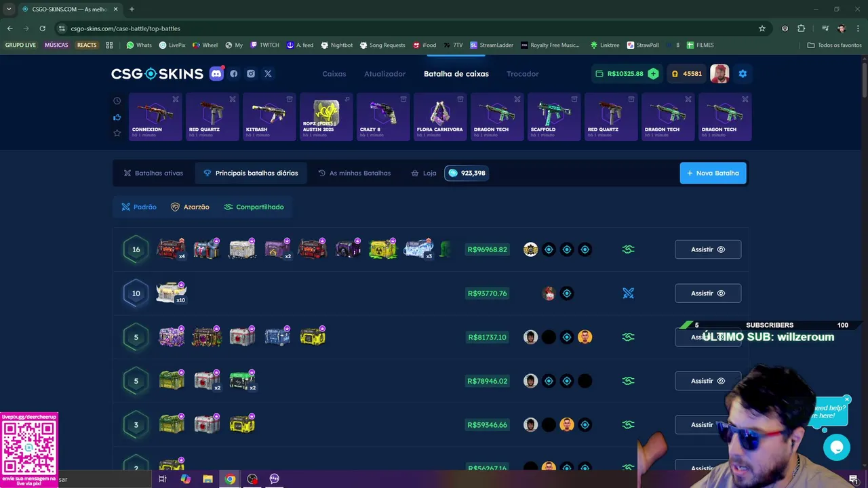
Task: Bookmark this page with star icon
Action: coord(762,28)
